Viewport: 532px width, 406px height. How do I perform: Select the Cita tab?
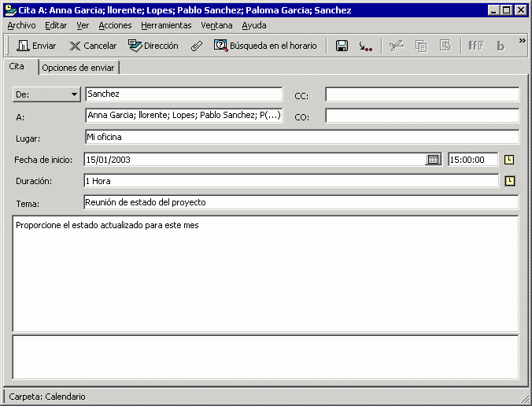pos(20,66)
